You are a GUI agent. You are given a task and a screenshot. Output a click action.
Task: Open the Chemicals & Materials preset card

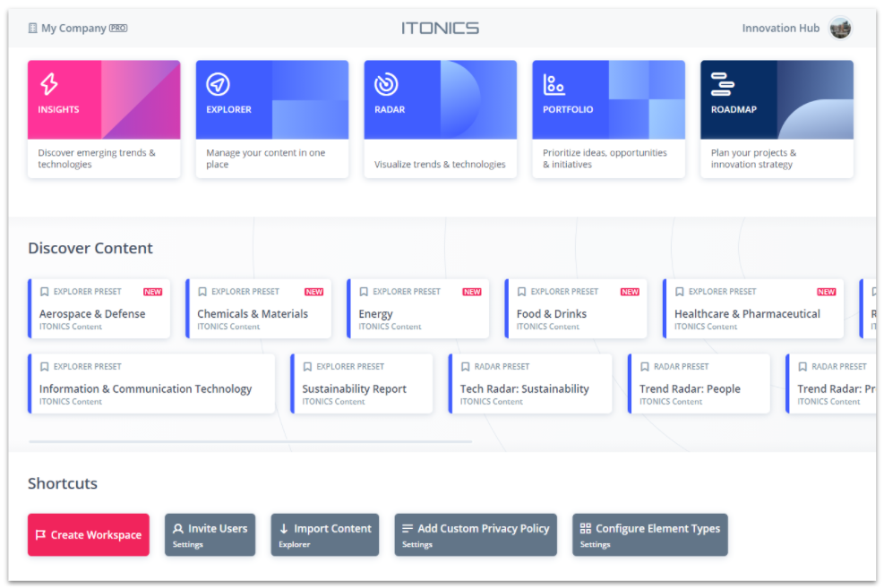(x=259, y=309)
